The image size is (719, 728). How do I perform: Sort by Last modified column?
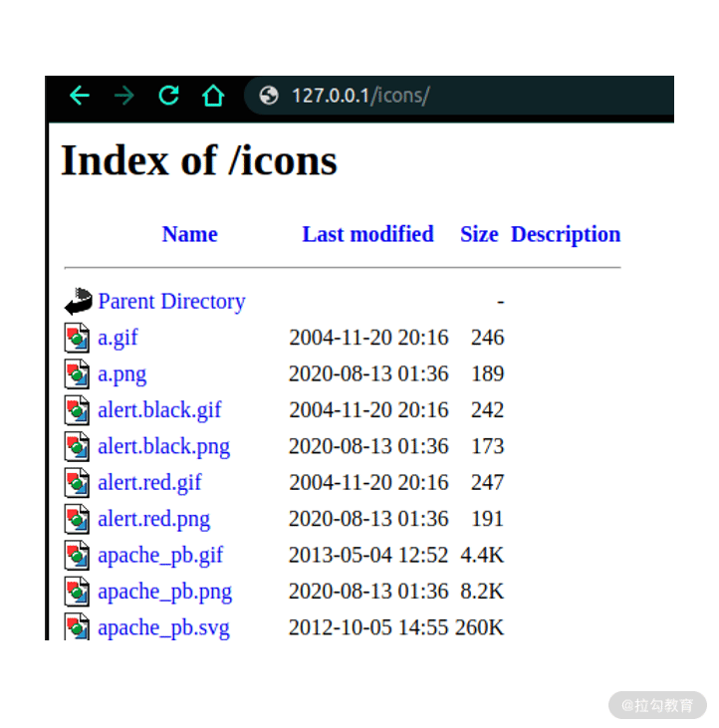(x=368, y=234)
